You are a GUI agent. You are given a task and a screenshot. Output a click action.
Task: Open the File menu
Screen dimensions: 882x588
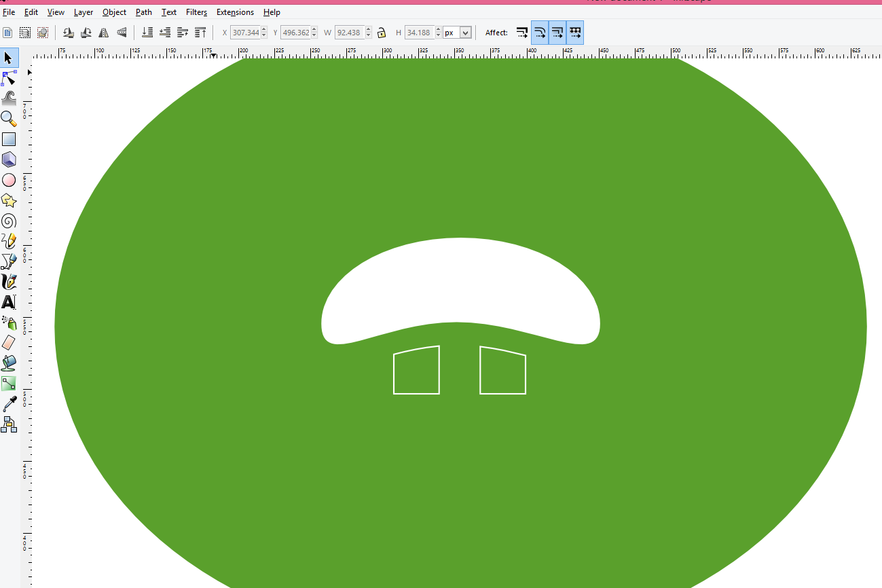click(x=9, y=12)
